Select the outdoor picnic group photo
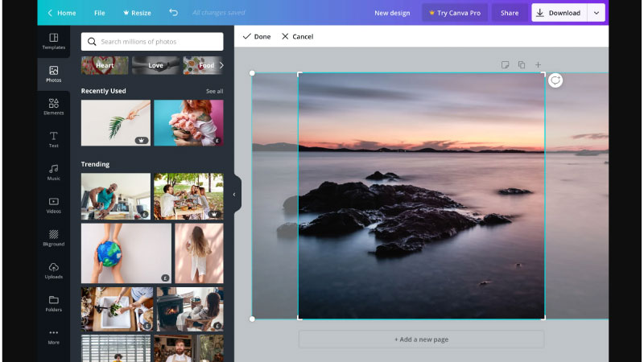This screenshot has width=644, height=362. 188,196
